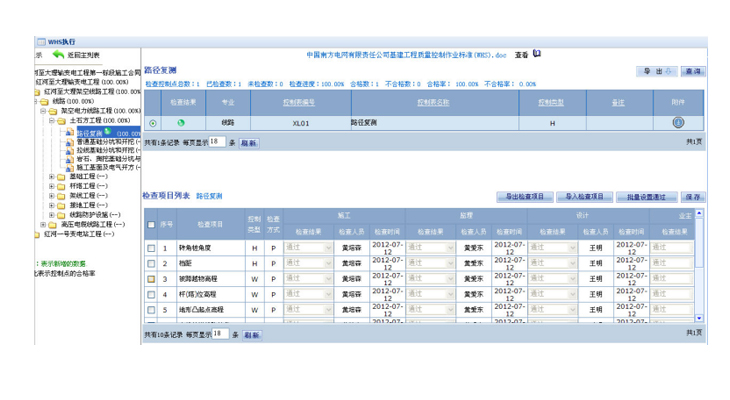Expand the 杆塔工程 tree node

pyautogui.click(x=52, y=186)
